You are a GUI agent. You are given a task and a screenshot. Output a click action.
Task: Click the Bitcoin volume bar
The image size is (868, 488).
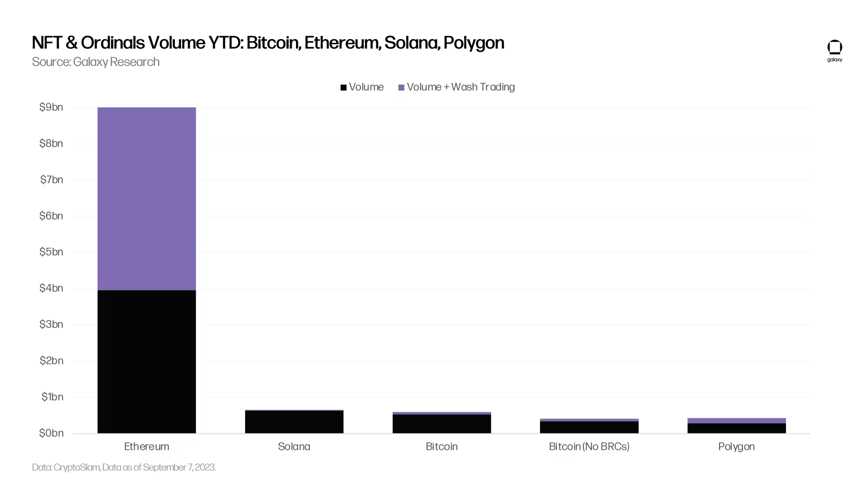pyautogui.click(x=442, y=424)
